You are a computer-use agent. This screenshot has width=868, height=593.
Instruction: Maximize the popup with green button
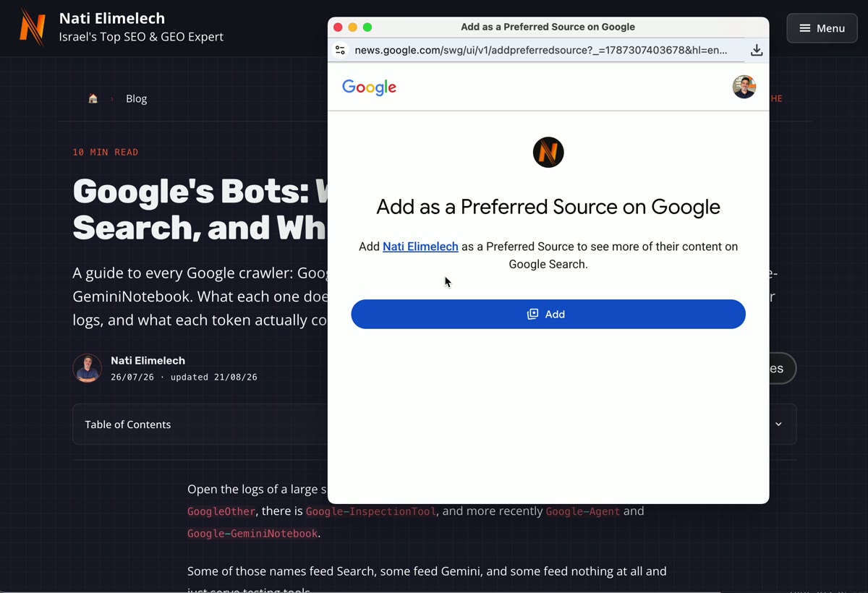(367, 27)
